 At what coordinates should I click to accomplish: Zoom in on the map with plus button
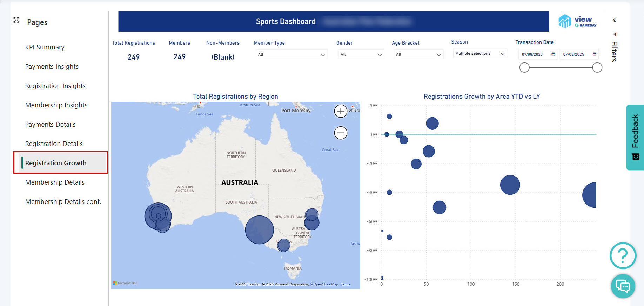[x=341, y=111]
